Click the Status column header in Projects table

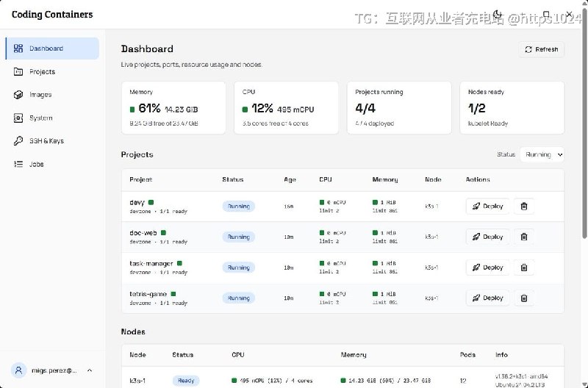(x=233, y=179)
